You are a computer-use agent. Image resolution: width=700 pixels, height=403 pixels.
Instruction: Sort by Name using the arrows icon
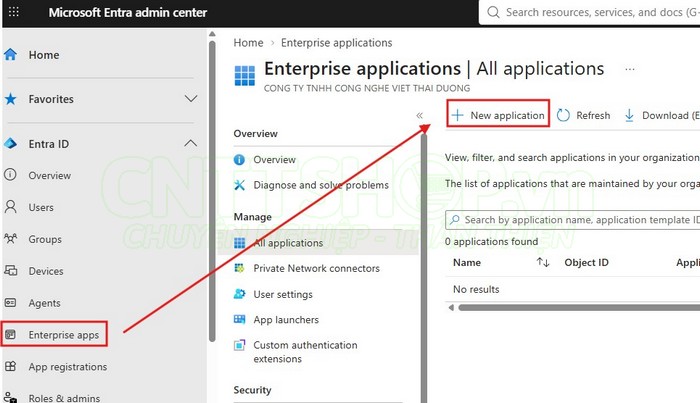(543, 262)
